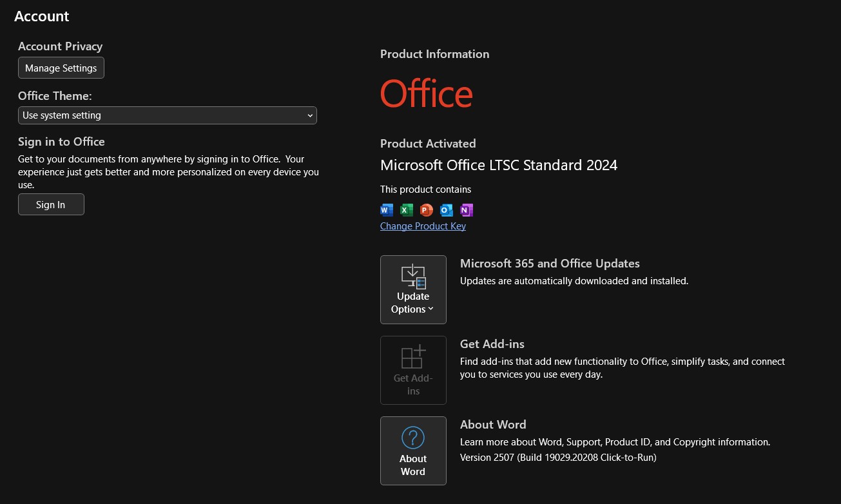Click the Get Add-ins tile
841x504 pixels.
point(413,370)
